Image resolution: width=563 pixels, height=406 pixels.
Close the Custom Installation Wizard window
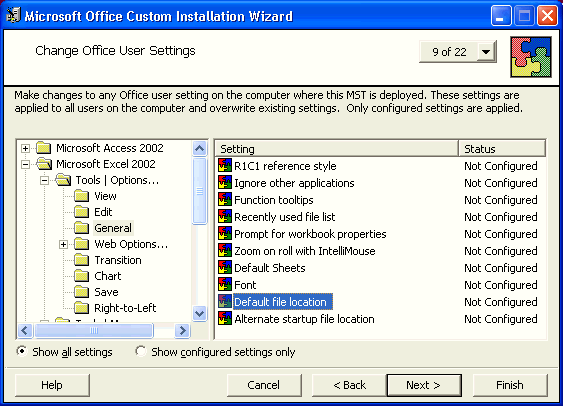click(547, 16)
